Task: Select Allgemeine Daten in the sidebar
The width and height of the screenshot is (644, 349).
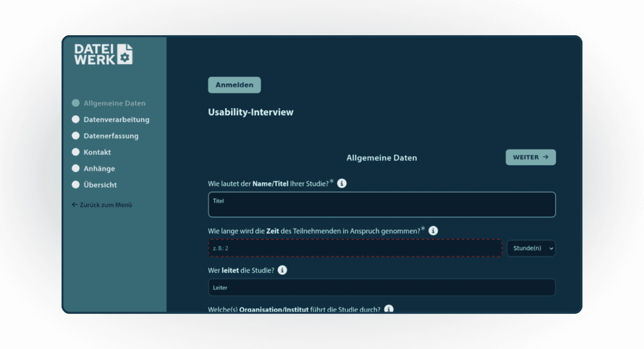Action: coord(114,103)
